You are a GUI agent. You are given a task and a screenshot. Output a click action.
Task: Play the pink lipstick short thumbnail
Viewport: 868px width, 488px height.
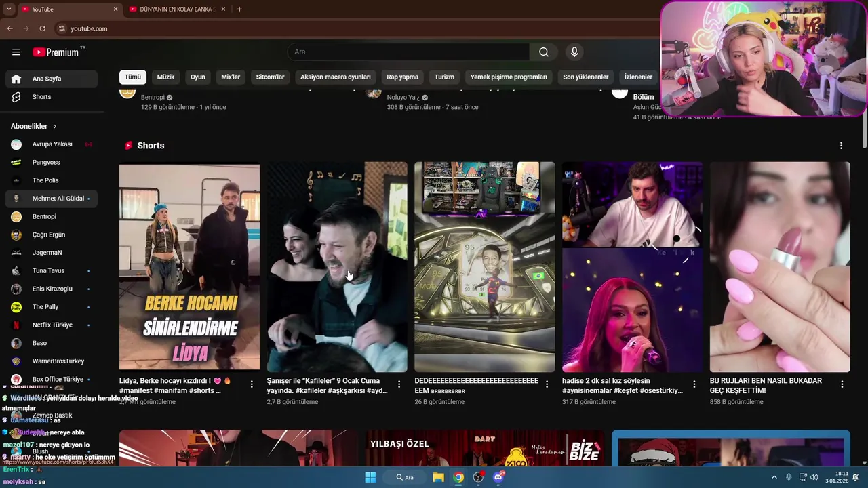[780, 267]
